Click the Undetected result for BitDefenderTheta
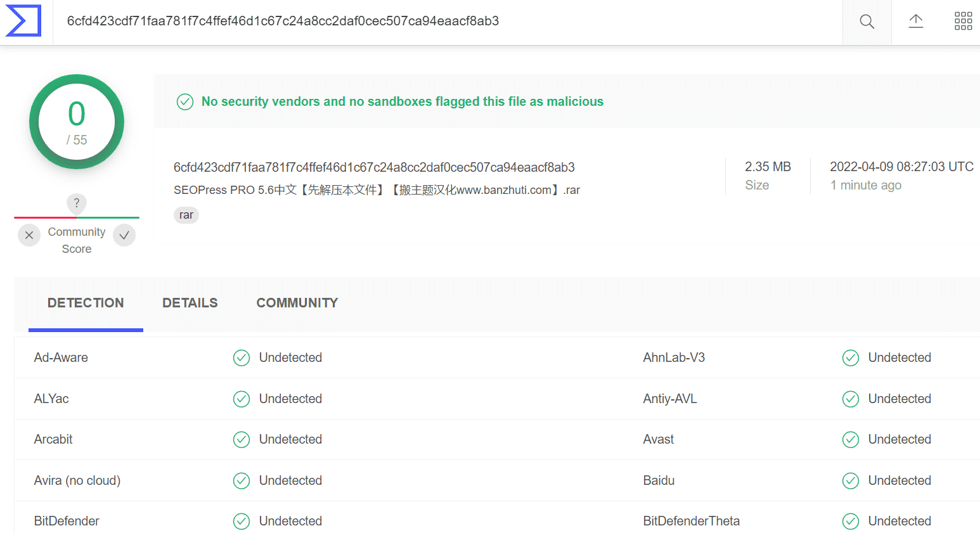Viewport: 980px width, 533px height. tap(899, 522)
